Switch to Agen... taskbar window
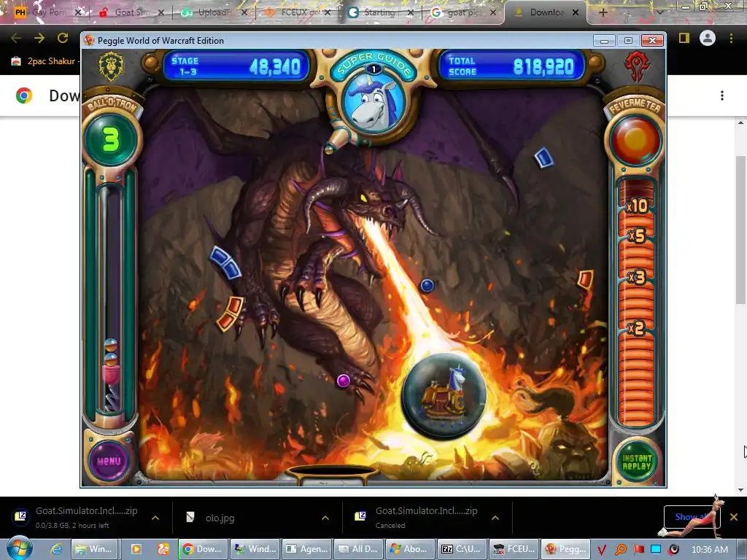747x560 pixels. [306, 549]
